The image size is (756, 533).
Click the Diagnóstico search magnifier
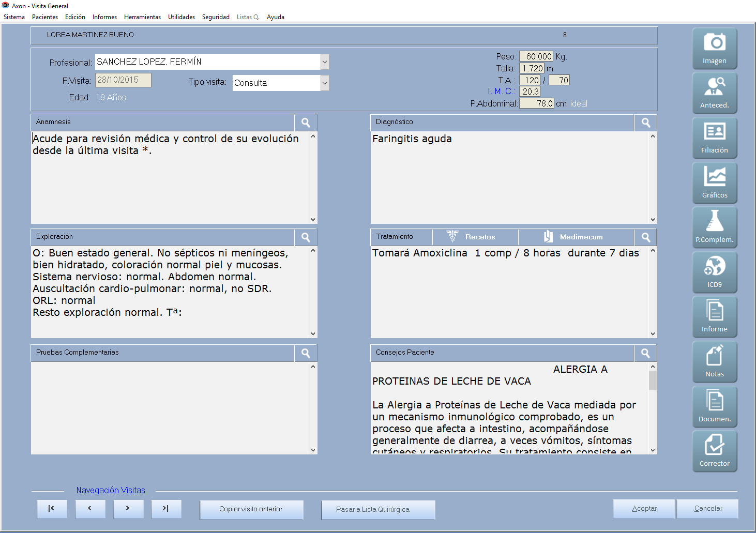click(645, 123)
